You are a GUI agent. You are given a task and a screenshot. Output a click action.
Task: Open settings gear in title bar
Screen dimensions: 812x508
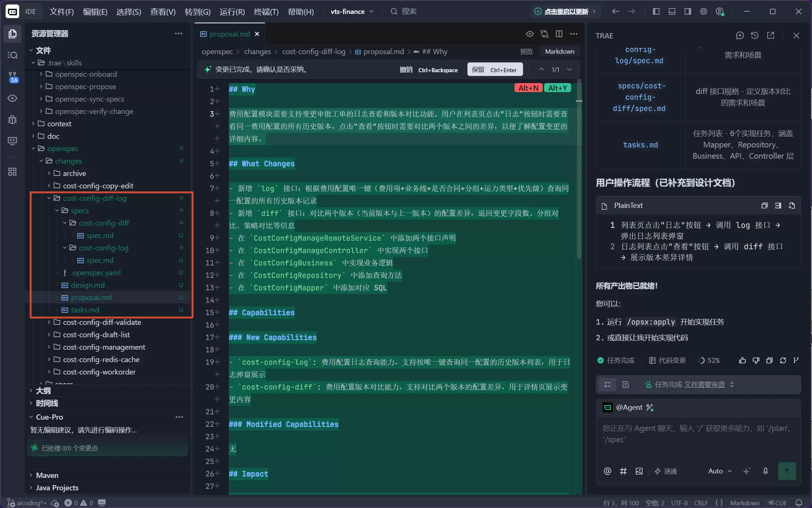pos(703,12)
